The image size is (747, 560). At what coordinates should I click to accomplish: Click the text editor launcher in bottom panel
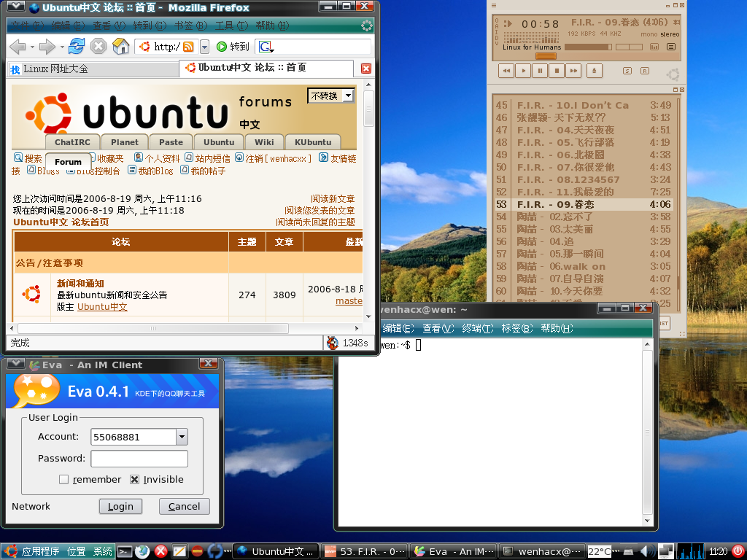(179, 551)
